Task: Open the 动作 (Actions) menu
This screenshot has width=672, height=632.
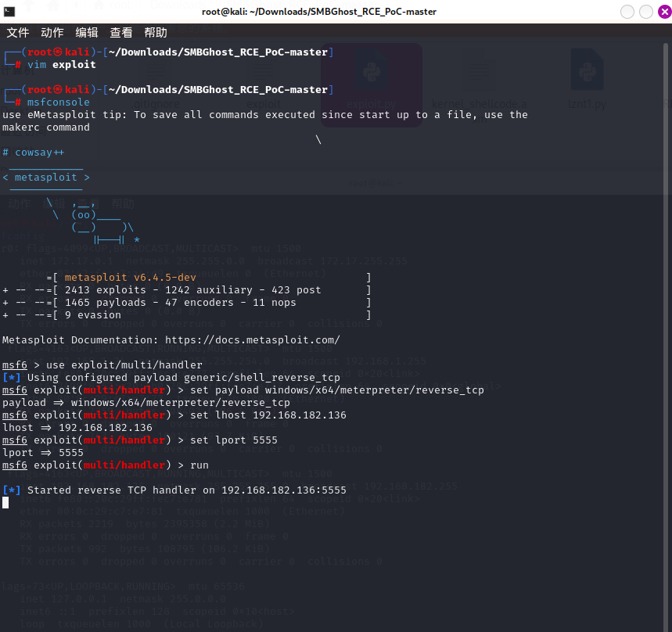Action: click(x=52, y=33)
